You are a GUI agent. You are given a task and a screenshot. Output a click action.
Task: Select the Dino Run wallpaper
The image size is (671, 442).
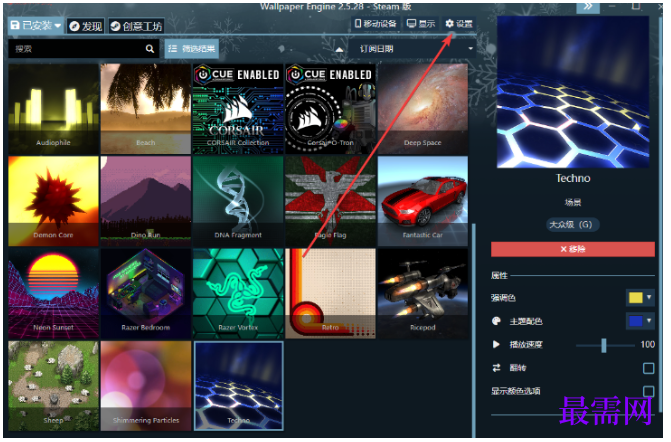click(146, 201)
